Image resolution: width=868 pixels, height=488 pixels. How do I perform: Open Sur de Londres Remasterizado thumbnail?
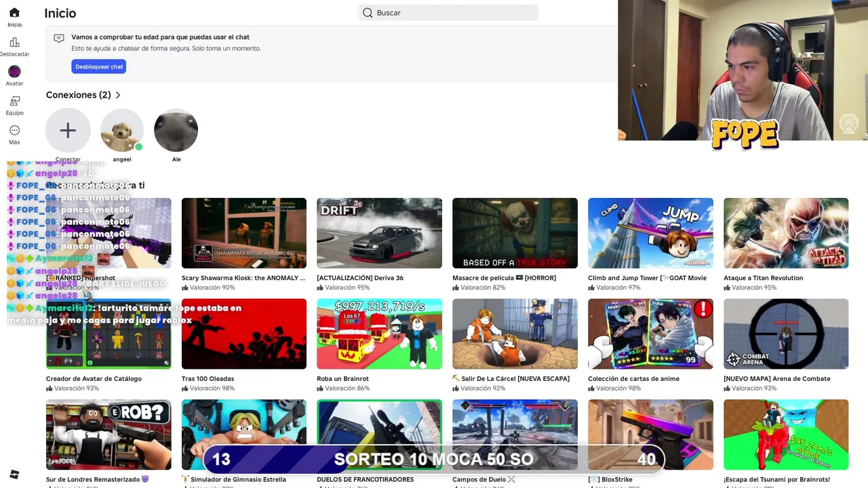108,434
